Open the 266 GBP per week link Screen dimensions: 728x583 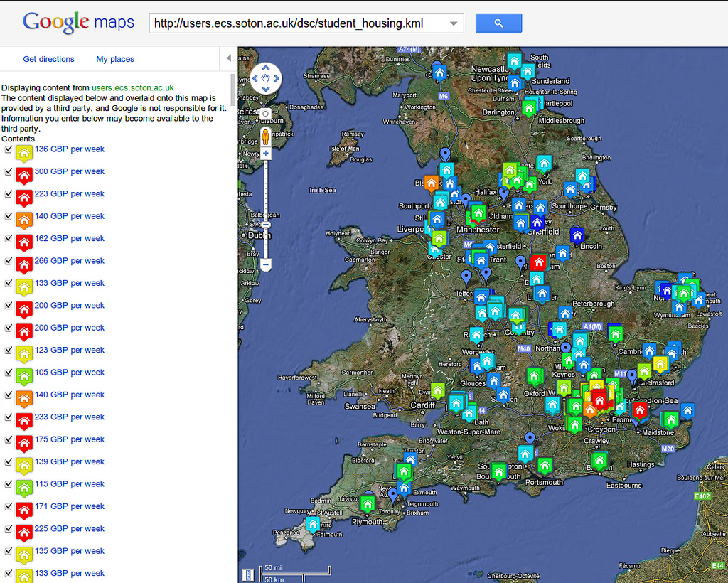(70, 260)
